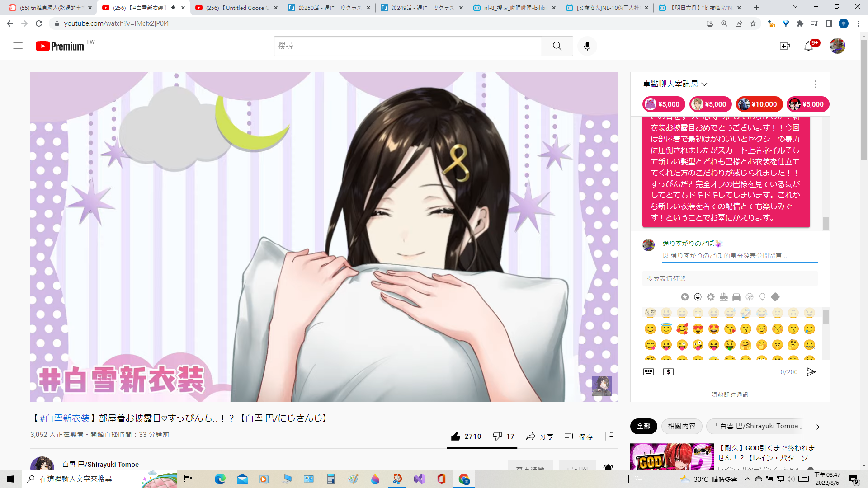Open 白雪 巴/Shirayuki Tomoe channel name
This screenshot has height=488, width=868.
(100, 465)
